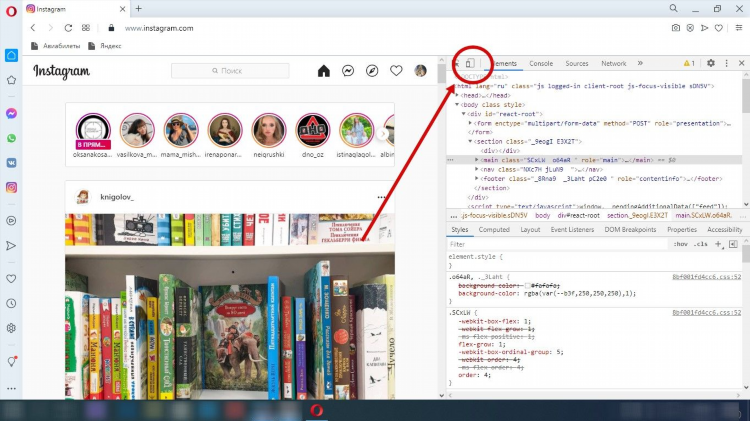Screen dimensions: 750x421
Task: Open Instagram panel in Opera sidebar
Action: click(x=11, y=188)
